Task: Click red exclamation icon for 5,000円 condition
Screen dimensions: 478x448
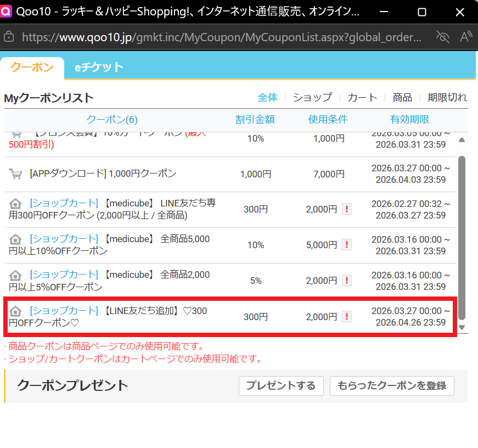Action: pos(346,245)
